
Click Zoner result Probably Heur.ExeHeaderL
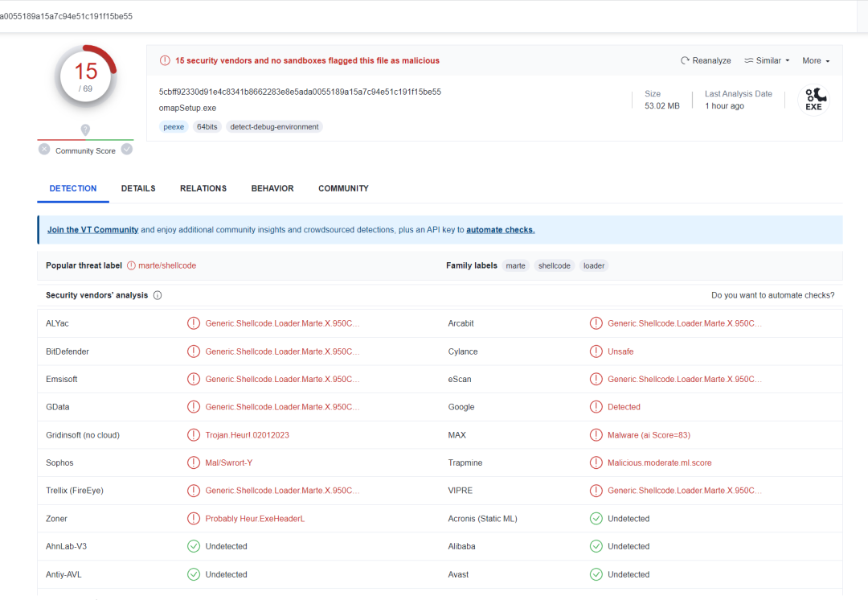tap(255, 519)
